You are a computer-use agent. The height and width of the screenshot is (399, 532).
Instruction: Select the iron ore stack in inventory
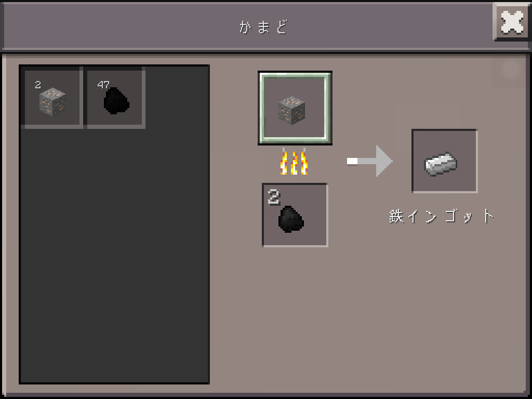pos(52,98)
